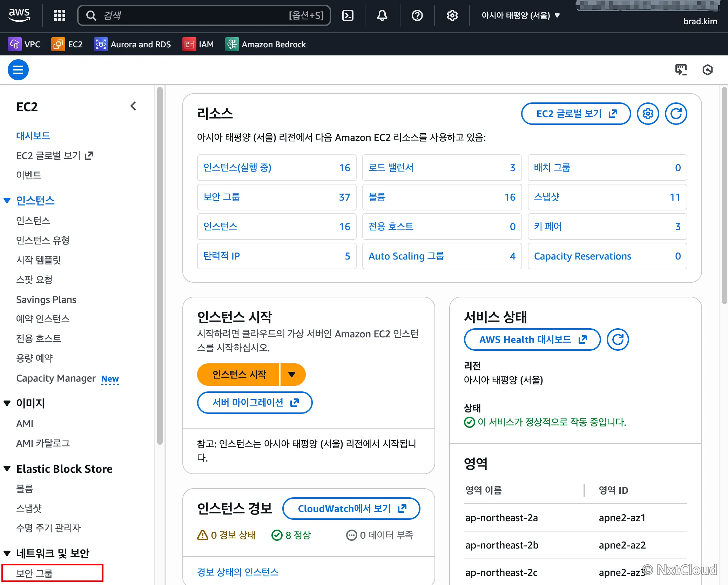Collapse the Elastic Block Store sidebar section
Screen dimensions: 728x585
click(x=7, y=469)
